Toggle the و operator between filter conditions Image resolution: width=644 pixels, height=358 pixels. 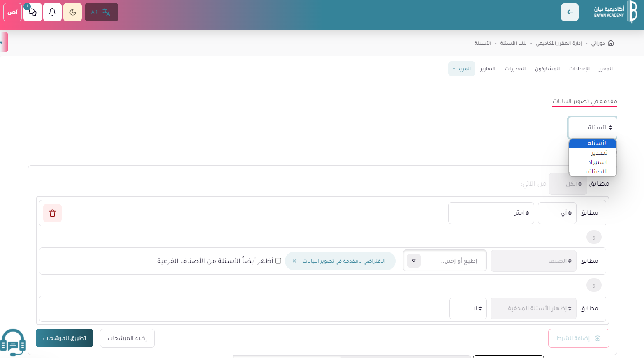click(593, 237)
